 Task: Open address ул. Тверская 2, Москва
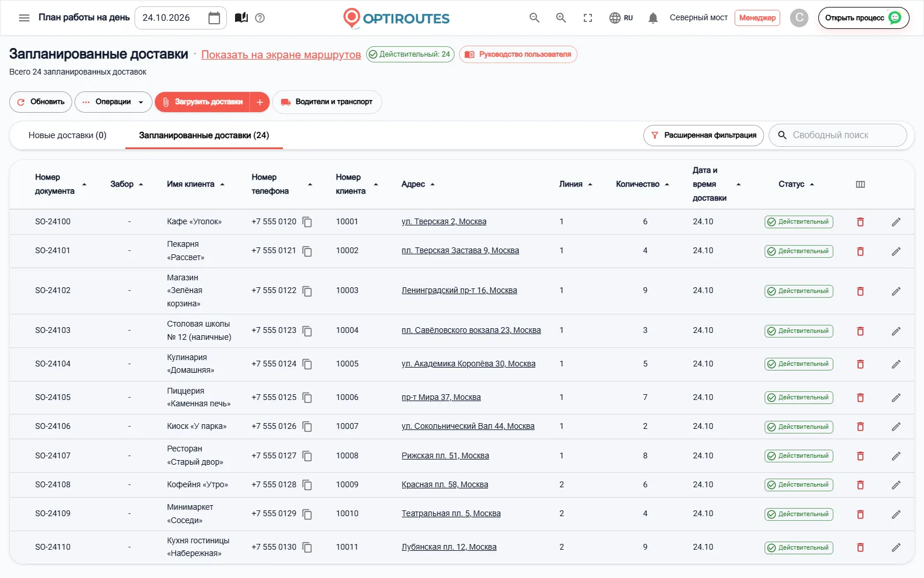444,222
